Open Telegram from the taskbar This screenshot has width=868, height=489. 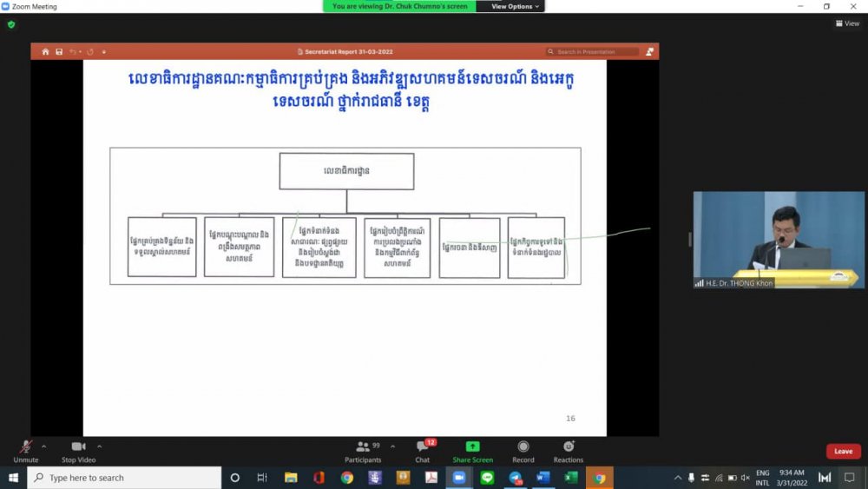(x=515, y=478)
